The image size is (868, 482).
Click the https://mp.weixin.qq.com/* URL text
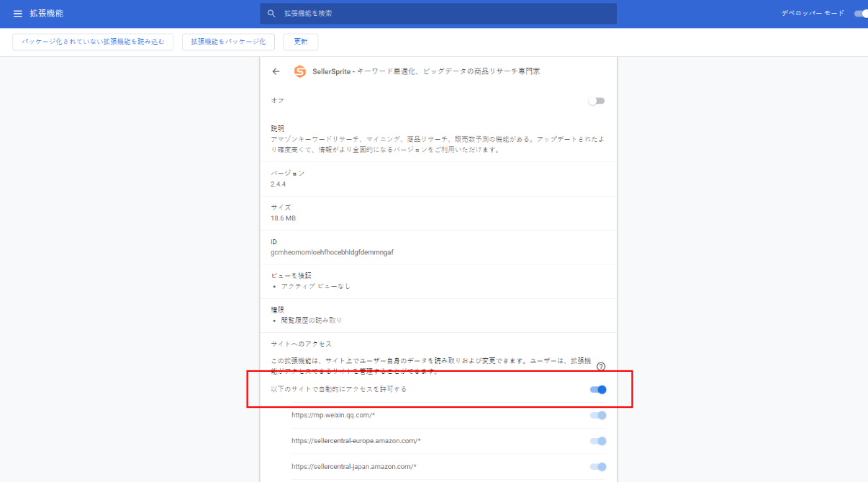point(333,416)
